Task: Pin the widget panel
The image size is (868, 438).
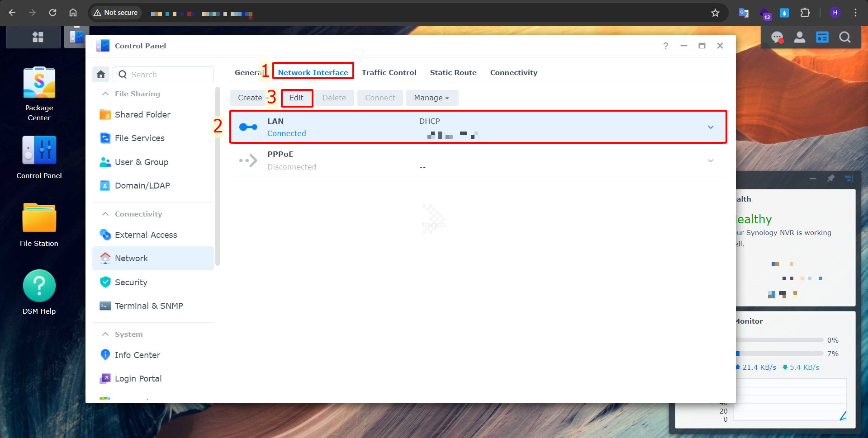Action: [x=831, y=179]
